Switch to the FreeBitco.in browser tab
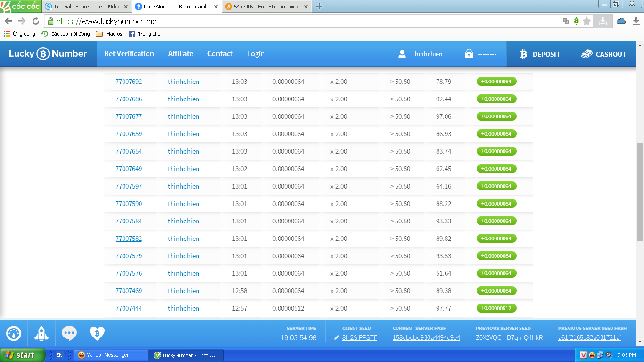This screenshot has height=362, width=644. 266,7
